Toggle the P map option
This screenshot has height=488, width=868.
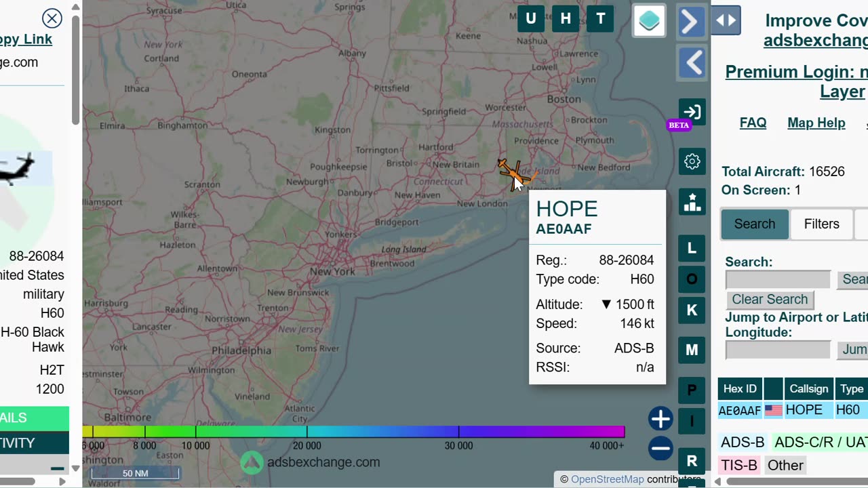pyautogui.click(x=692, y=390)
